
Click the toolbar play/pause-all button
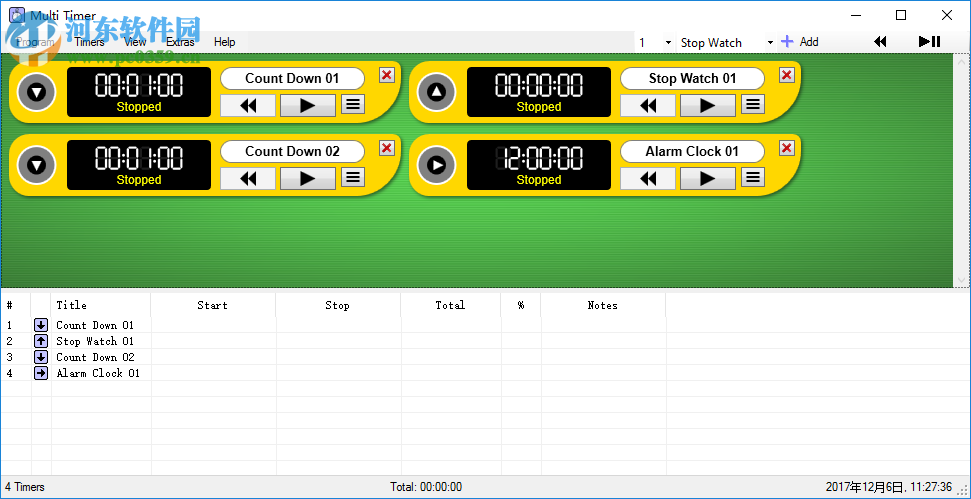[930, 41]
